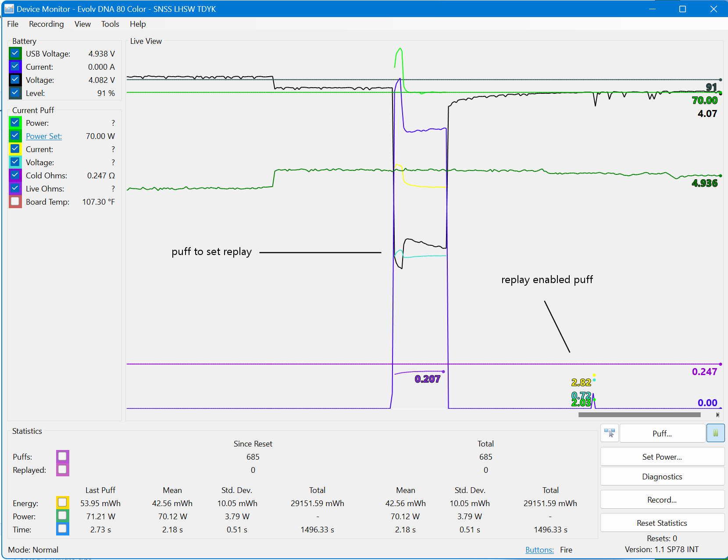728x560 pixels.
Task: Toggle the Cold Ohms graph checkbox
Action: [15, 175]
